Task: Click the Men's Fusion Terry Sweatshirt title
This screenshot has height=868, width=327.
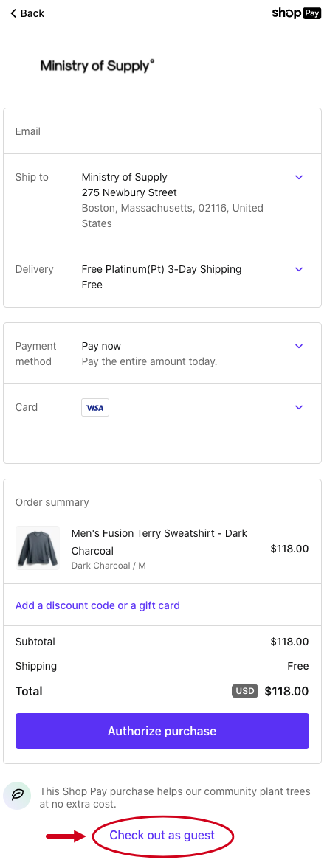Action: (x=159, y=542)
